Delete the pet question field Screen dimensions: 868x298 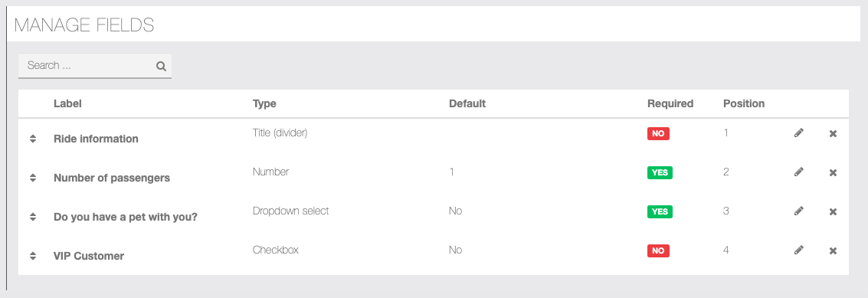[x=833, y=211]
